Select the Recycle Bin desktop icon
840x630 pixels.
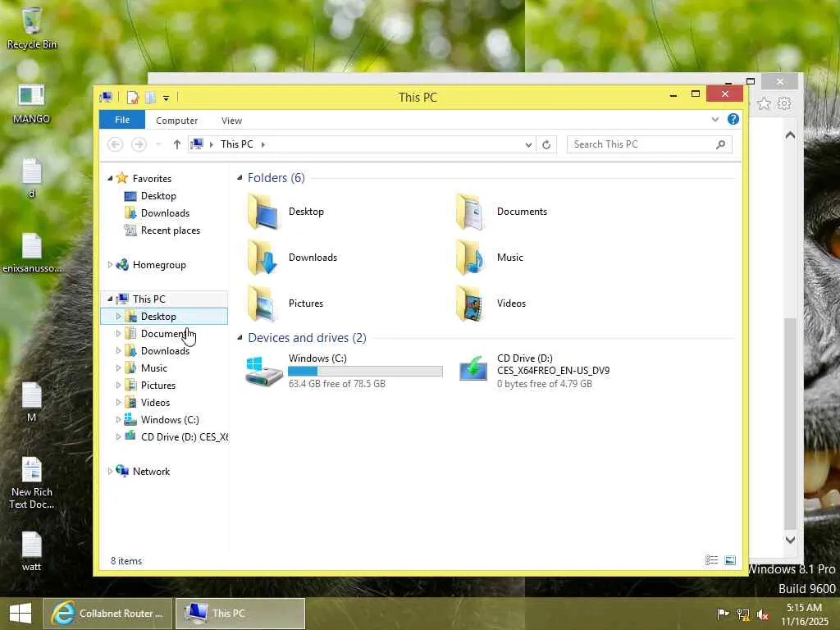32,29
